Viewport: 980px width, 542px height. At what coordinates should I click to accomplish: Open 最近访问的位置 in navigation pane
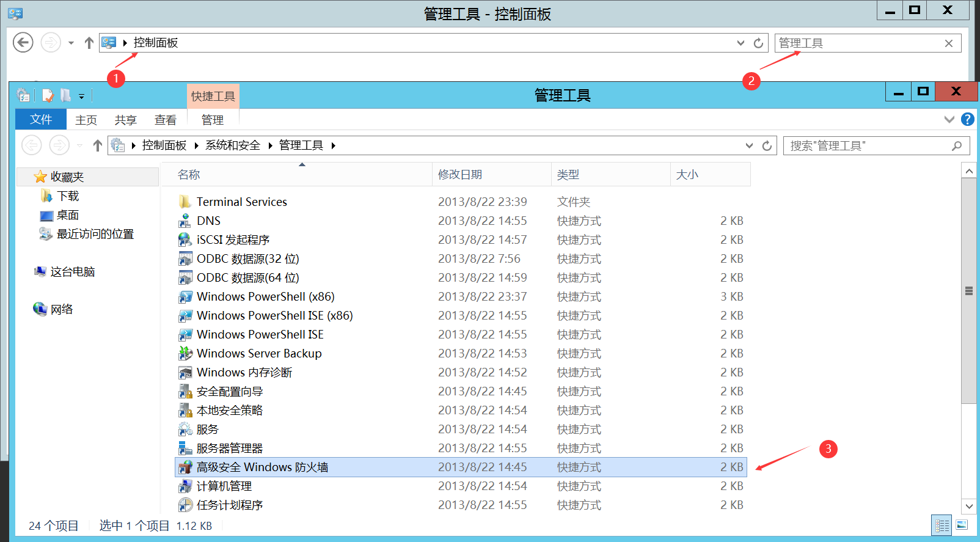tap(95, 233)
